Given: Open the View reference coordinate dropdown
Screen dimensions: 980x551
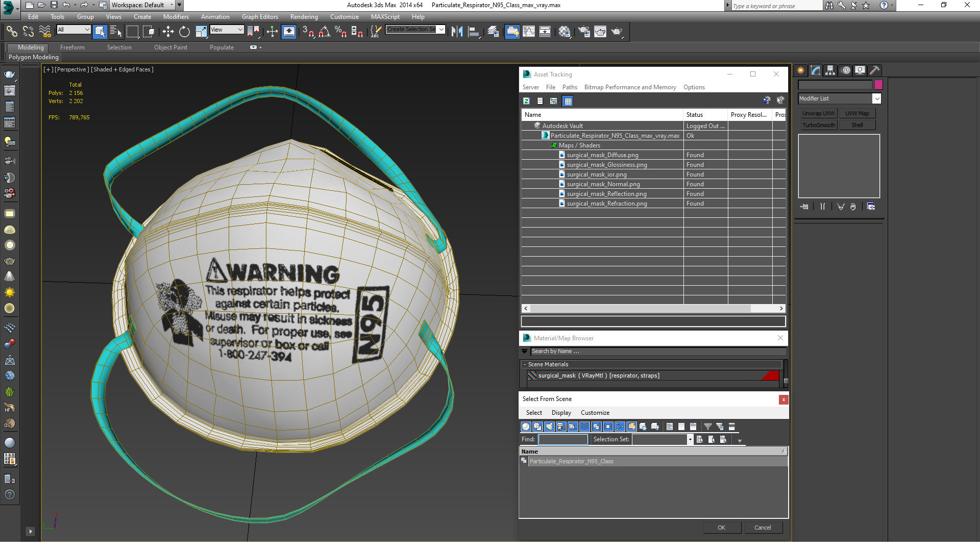Looking at the screenshot, I should pyautogui.click(x=227, y=30).
